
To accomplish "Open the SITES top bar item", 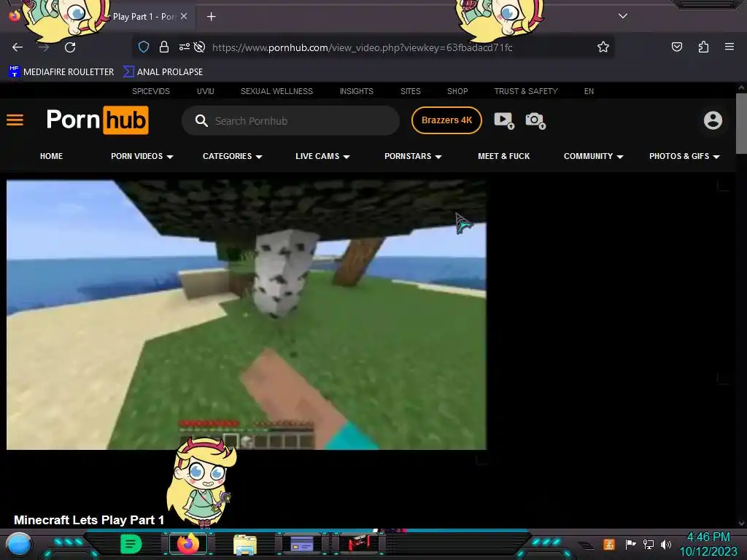I will pos(410,91).
